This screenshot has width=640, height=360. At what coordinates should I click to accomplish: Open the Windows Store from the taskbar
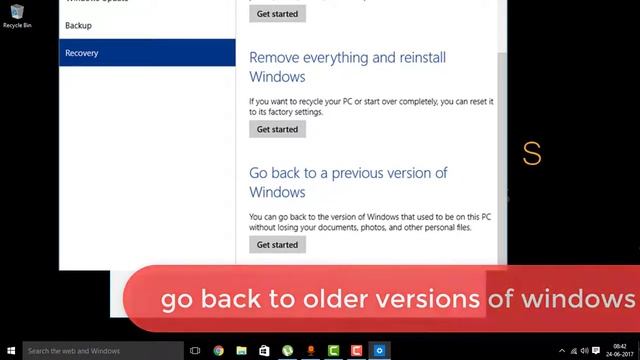[x=264, y=351]
